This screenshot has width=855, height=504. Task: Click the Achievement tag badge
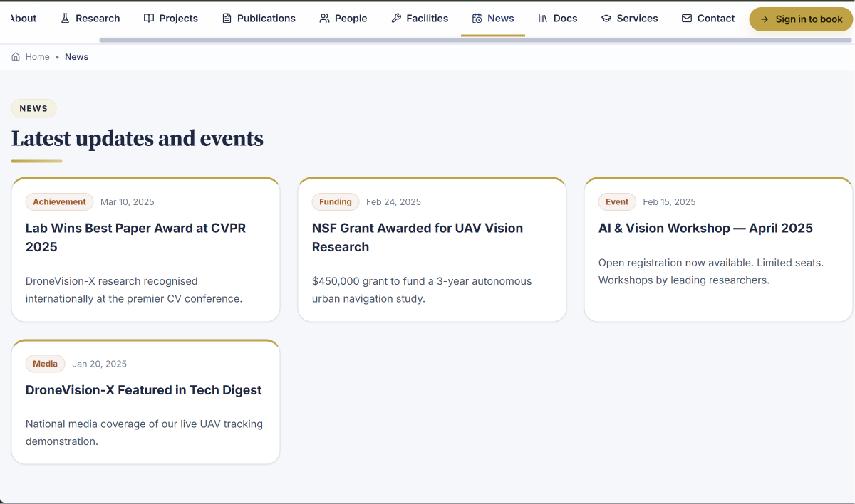(59, 202)
